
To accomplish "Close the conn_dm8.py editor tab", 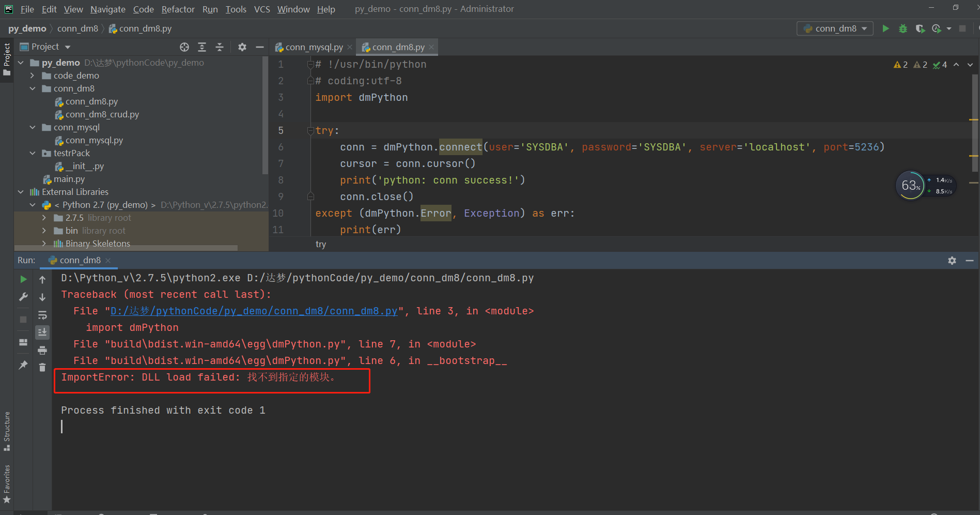I will (431, 47).
